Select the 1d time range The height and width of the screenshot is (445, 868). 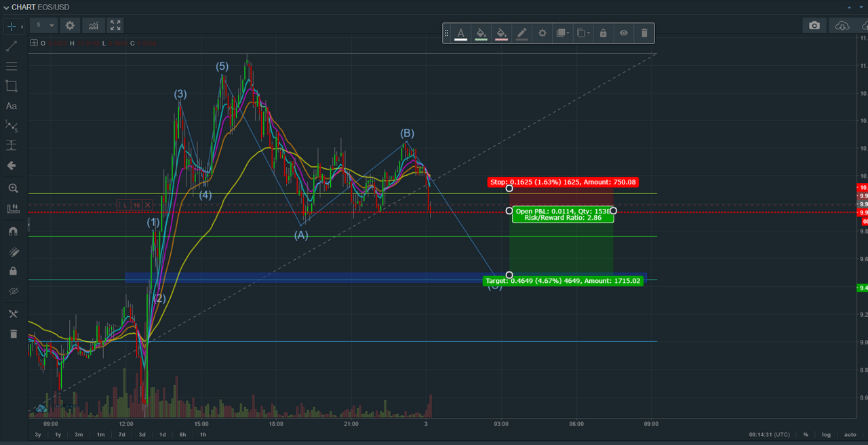[x=163, y=434]
